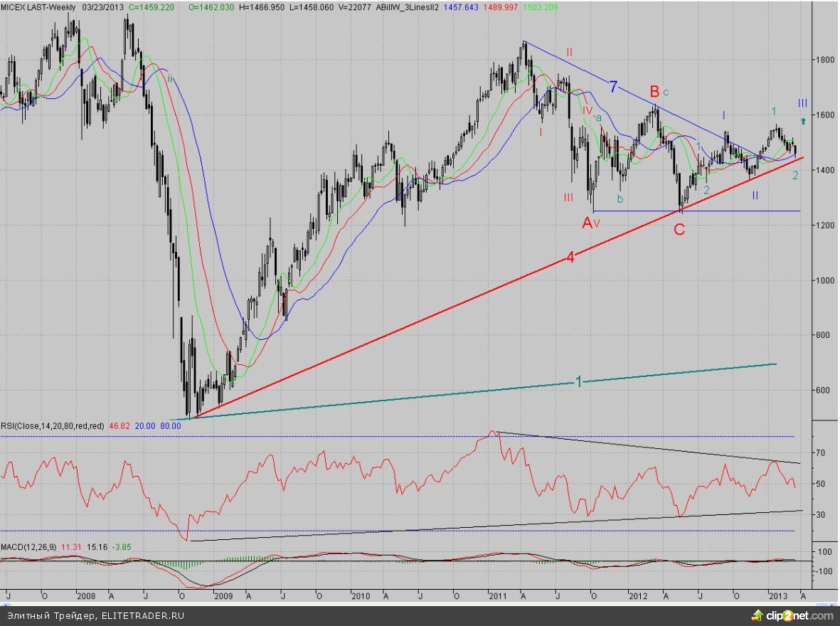Select the teal trendline label 1
The width and height of the screenshot is (840, 626).
pyautogui.click(x=578, y=382)
